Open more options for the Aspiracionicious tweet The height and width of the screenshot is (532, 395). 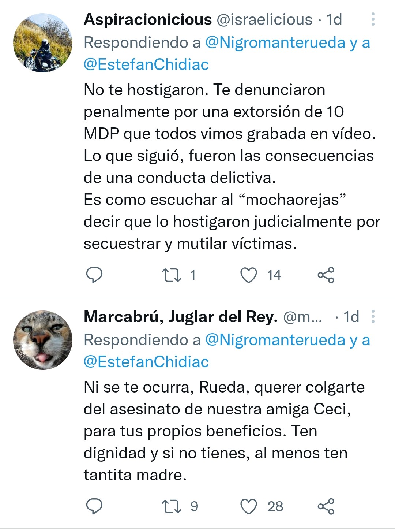[x=373, y=19]
